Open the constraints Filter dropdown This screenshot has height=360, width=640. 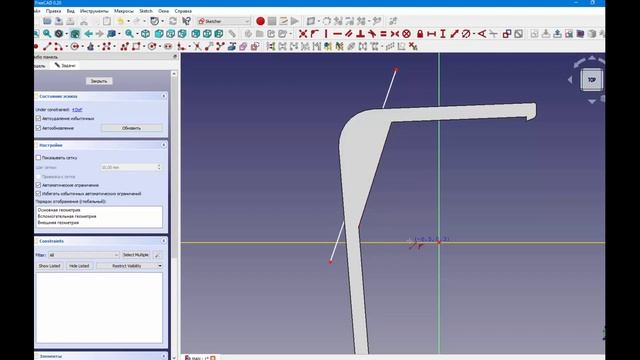click(83, 255)
